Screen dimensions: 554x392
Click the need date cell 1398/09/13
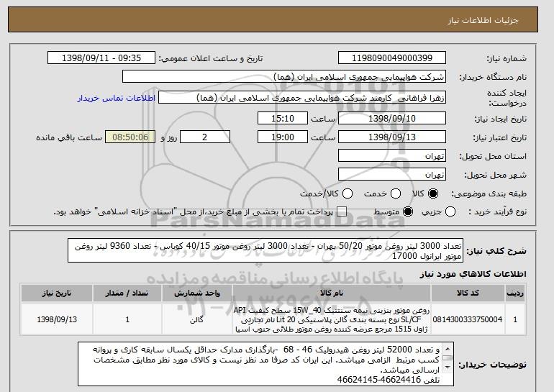point(57,319)
